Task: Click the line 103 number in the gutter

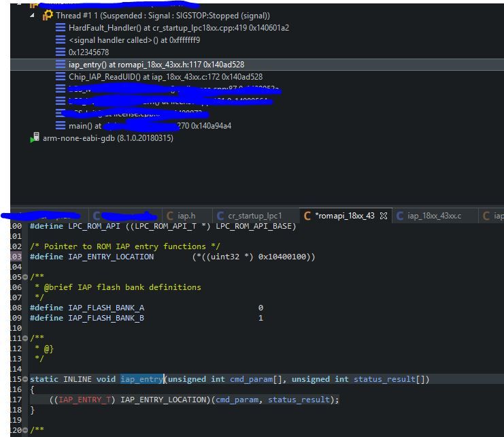Action: click(16, 257)
